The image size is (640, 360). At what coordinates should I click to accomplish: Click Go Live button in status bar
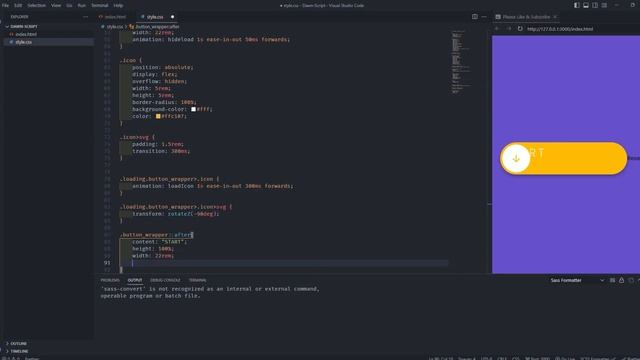coord(565,358)
